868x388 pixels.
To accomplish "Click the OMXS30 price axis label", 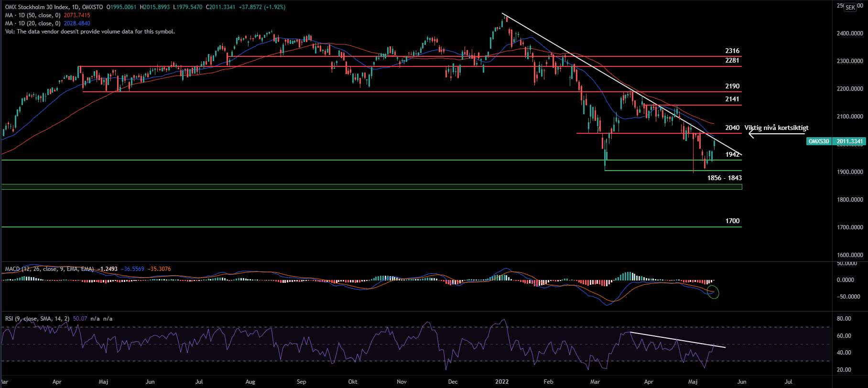I will [x=819, y=141].
